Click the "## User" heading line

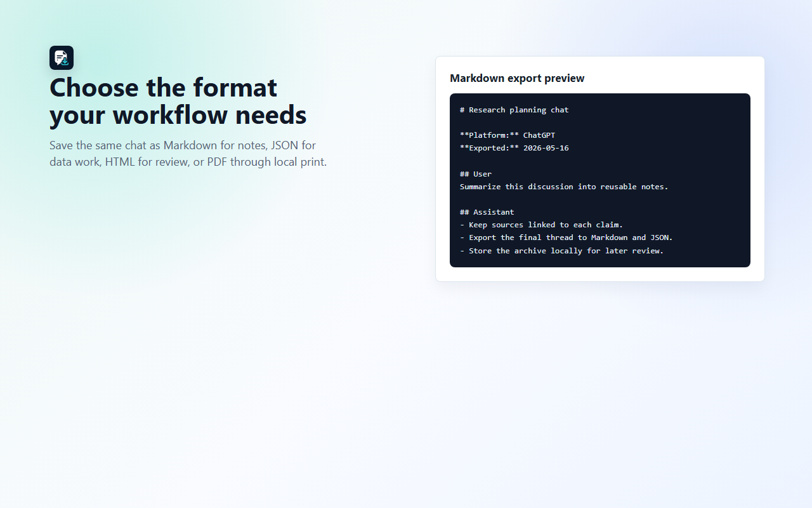click(476, 174)
